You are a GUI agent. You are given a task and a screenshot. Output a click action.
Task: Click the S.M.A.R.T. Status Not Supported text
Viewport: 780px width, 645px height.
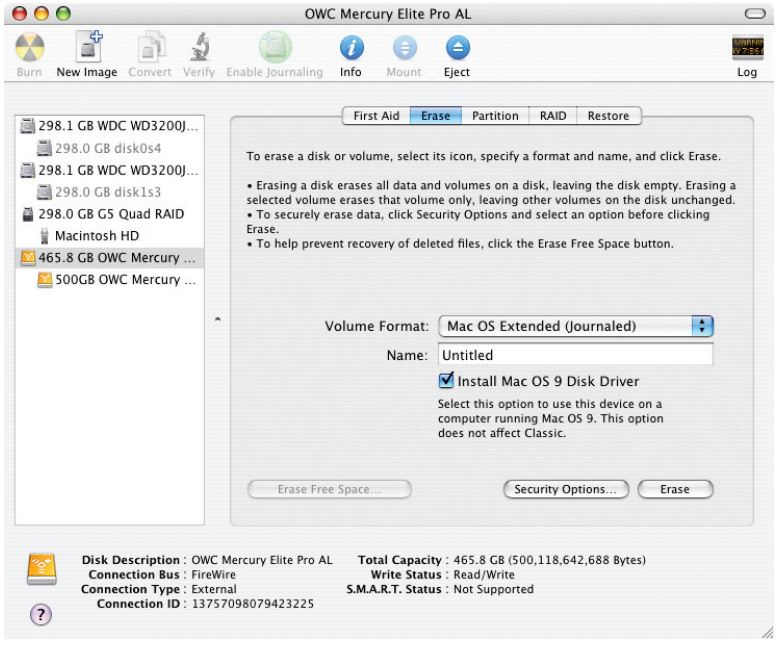tap(493, 589)
